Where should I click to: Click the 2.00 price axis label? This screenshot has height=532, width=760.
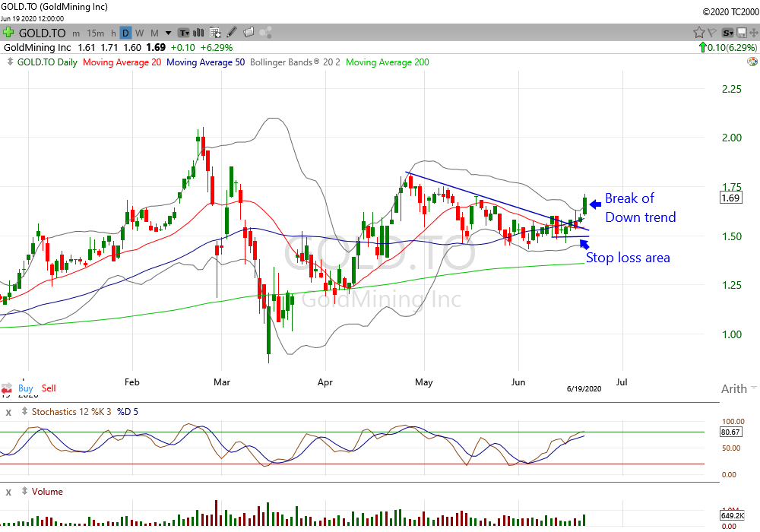732,138
